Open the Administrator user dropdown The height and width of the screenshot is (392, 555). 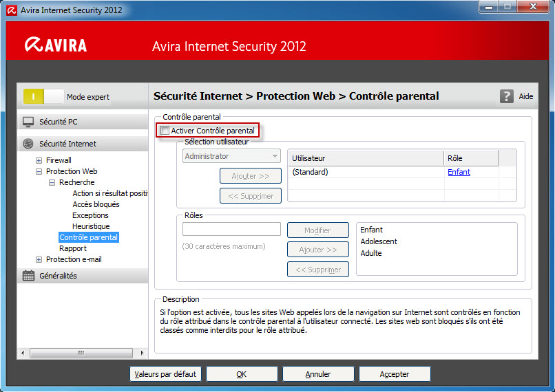coord(231,156)
